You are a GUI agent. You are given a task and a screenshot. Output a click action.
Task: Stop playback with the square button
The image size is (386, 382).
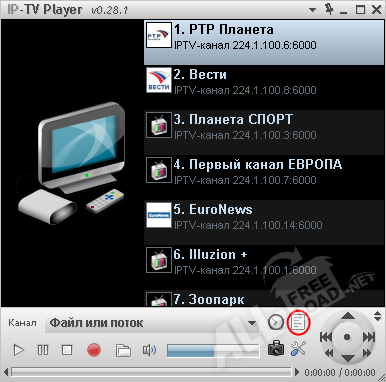67,350
